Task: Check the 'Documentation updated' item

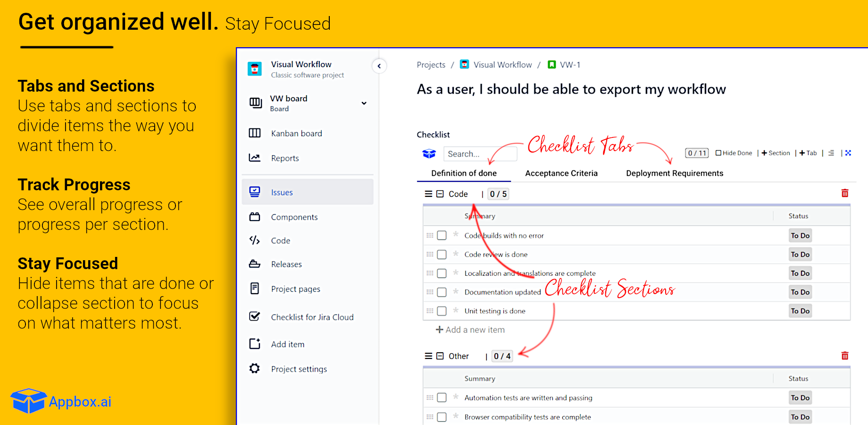Action: pyautogui.click(x=442, y=292)
